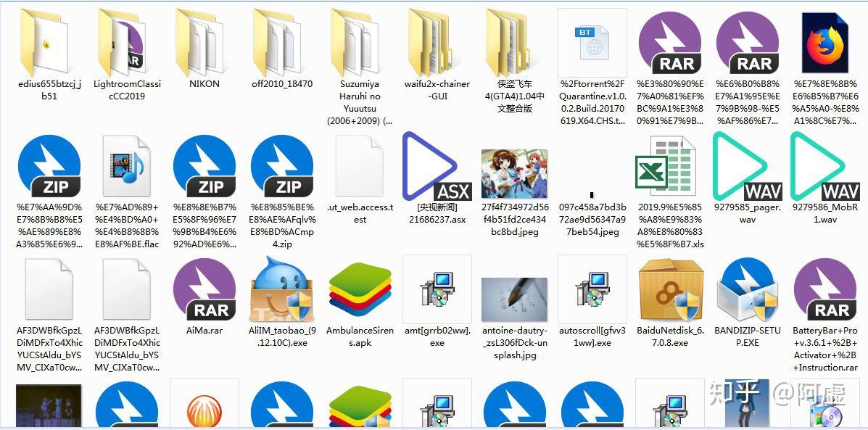Click the label waifu2x-chainer-GUI
The height and width of the screenshot is (430, 868).
point(437,90)
